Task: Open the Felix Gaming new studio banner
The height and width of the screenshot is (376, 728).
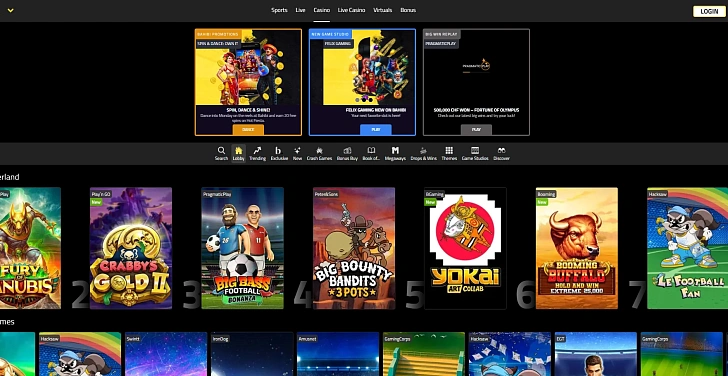Action: [362, 68]
